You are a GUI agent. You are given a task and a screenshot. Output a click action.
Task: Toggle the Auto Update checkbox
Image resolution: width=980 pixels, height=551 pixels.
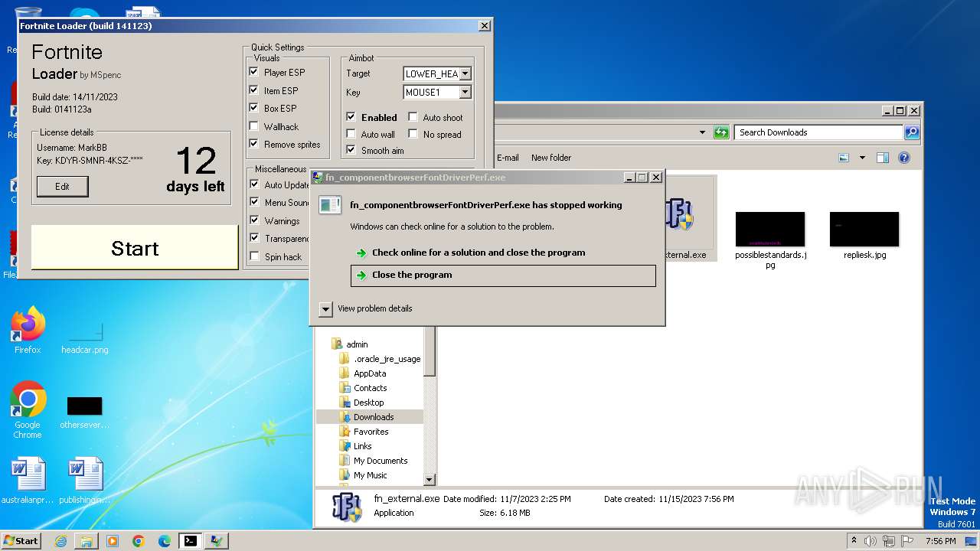(x=254, y=184)
